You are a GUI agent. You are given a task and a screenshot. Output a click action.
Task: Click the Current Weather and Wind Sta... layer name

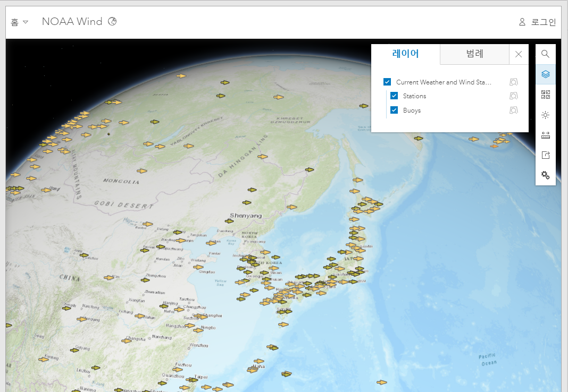click(444, 82)
